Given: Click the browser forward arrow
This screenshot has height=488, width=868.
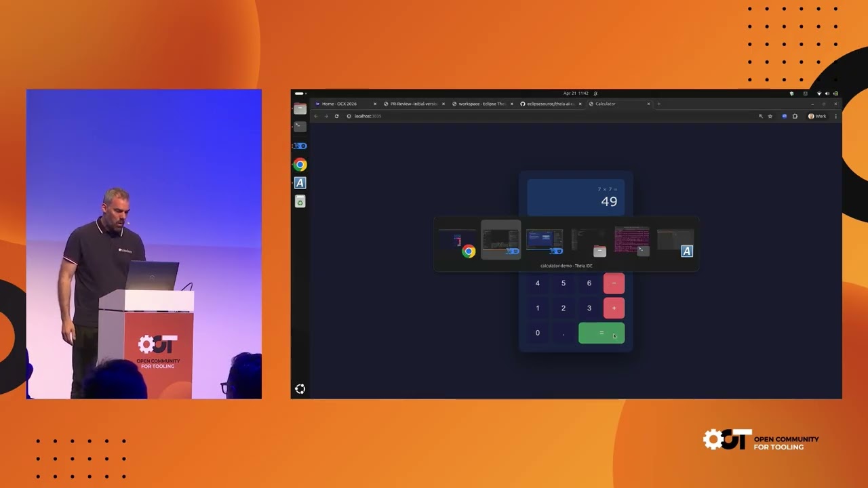Looking at the screenshot, I should tap(325, 116).
